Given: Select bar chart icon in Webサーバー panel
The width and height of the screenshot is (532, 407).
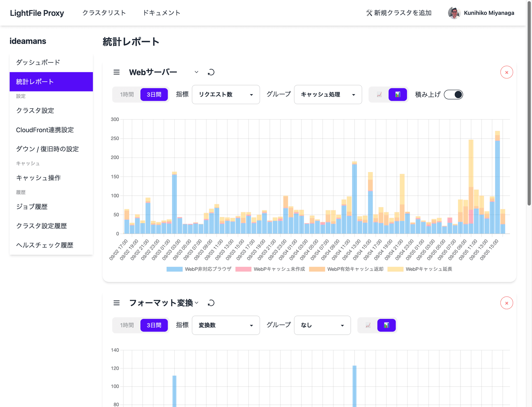Looking at the screenshot, I should [397, 94].
